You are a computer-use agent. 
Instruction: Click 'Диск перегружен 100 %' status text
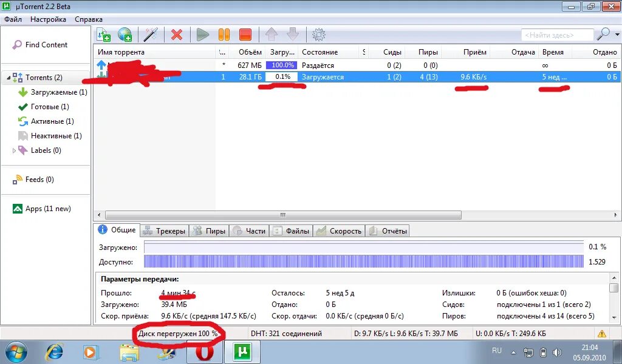click(x=178, y=334)
